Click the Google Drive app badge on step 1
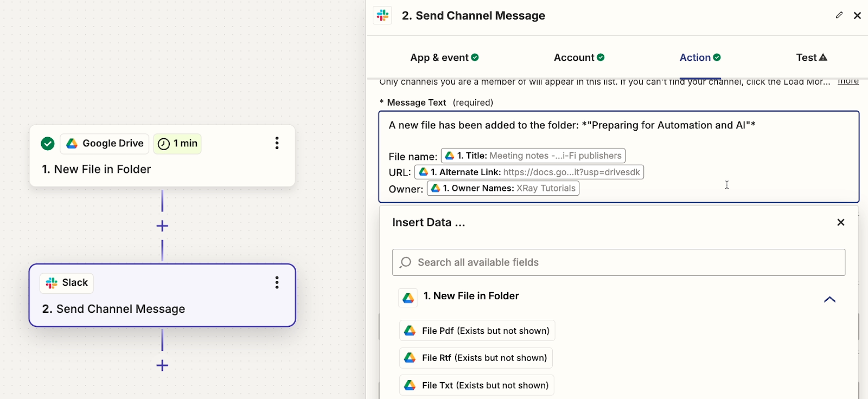Screen dimensions: 868x399 (x=105, y=144)
